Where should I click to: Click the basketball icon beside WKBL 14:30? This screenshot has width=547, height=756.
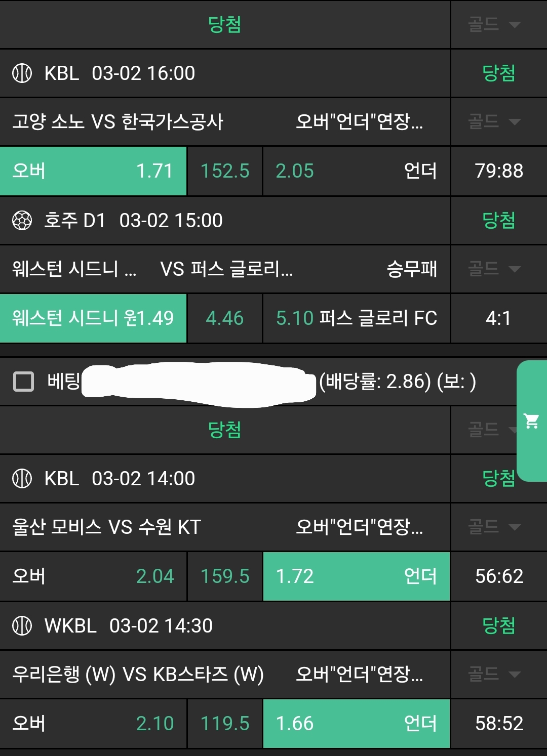(x=22, y=626)
